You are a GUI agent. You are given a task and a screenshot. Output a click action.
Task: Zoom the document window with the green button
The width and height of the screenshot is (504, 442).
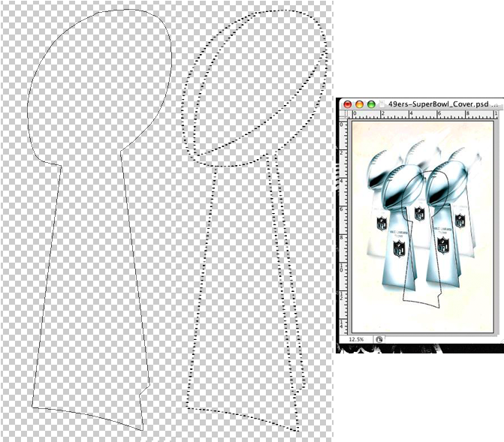pyautogui.click(x=371, y=104)
